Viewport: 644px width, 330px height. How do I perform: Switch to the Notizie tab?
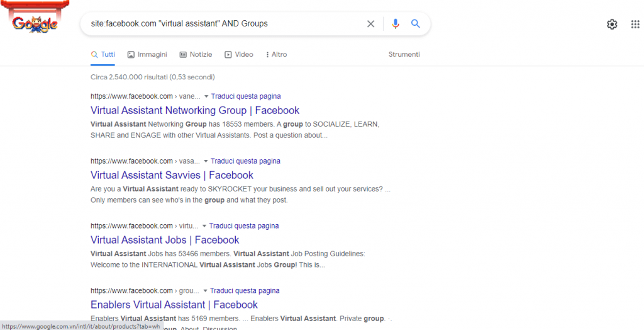[x=196, y=54]
